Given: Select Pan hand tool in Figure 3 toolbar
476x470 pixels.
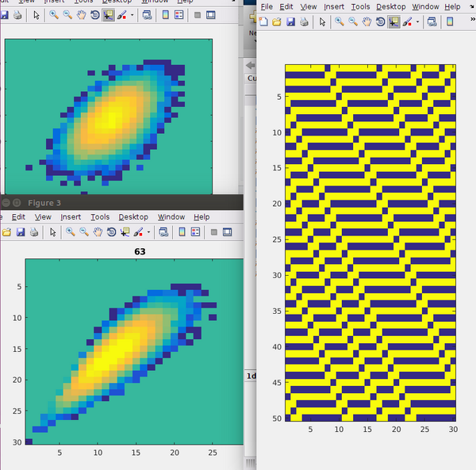Looking at the screenshot, I should [98, 232].
